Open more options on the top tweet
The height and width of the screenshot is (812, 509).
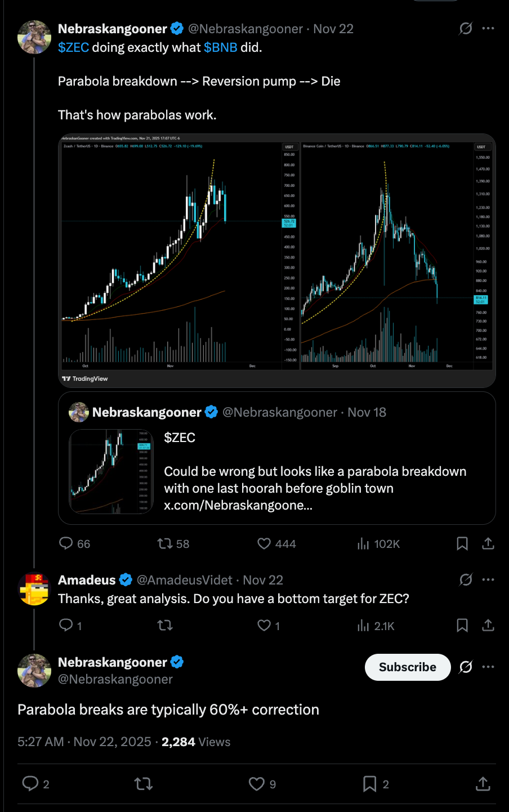coord(488,28)
